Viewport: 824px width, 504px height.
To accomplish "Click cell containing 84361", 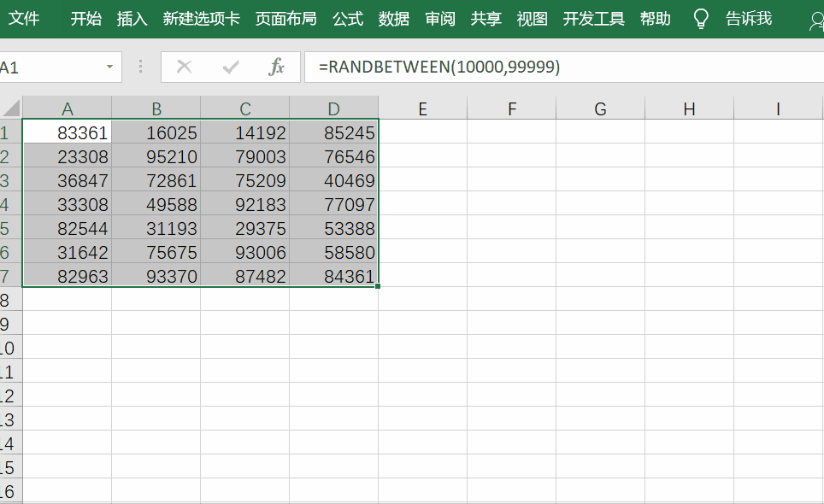I will pyautogui.click(x=333, y=276).
